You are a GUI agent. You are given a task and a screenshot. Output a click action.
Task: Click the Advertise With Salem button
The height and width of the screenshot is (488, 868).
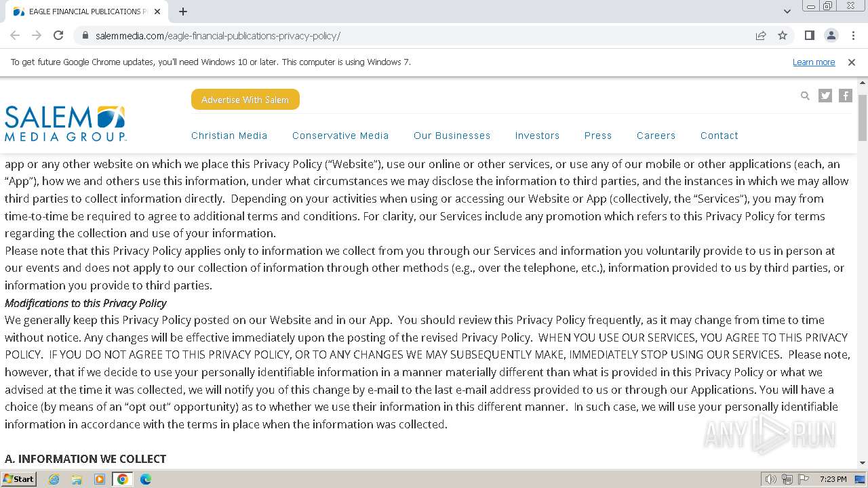point(245,100)
